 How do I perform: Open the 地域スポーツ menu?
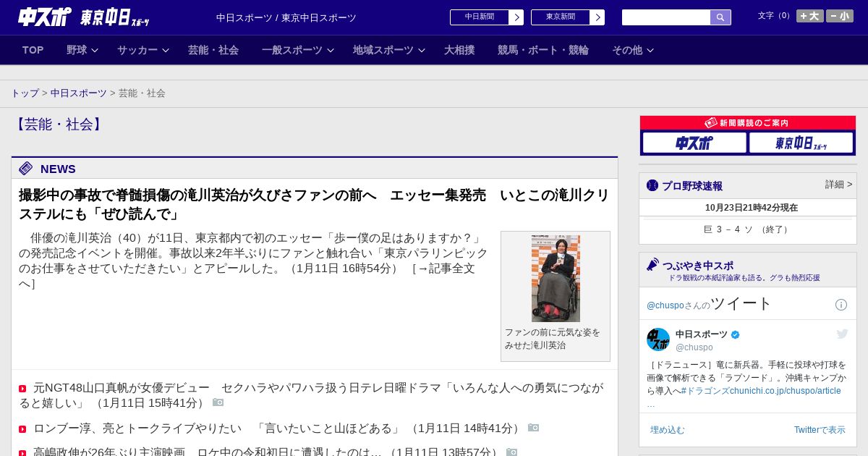click(x=383, y=50)
